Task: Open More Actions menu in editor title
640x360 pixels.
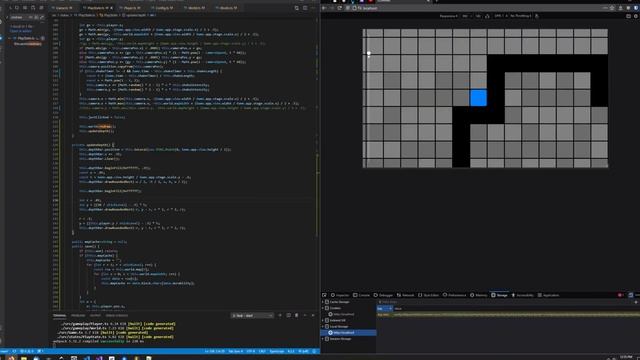Action: (x=313, y=8)
